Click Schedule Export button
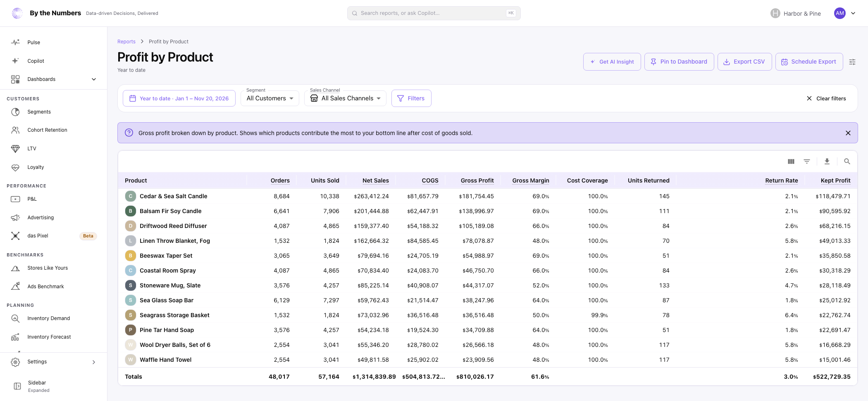Screen dimensions: 868x401 click(x=809, y=62)
